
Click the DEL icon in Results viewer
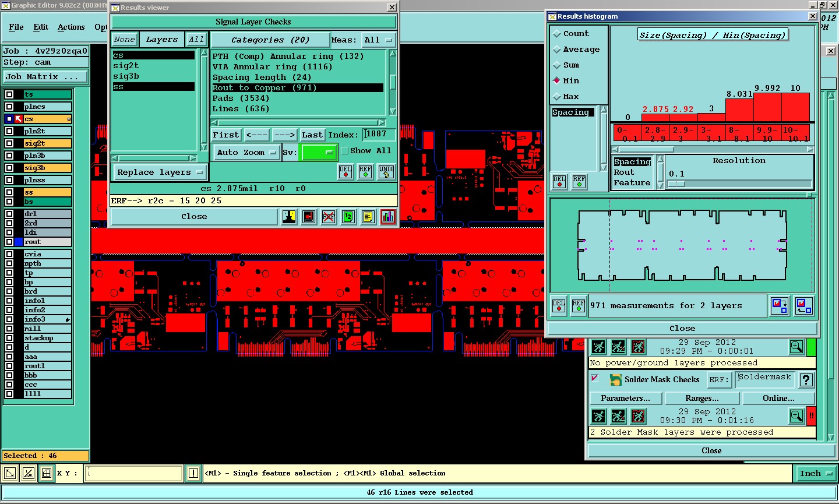pyautogui.click(x=346, y=171)
